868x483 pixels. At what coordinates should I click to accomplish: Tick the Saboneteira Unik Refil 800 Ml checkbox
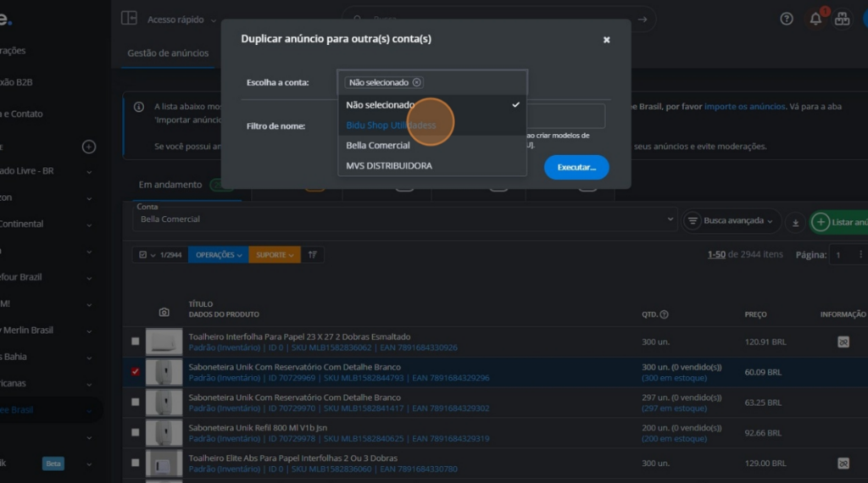(x=136, y=432)
